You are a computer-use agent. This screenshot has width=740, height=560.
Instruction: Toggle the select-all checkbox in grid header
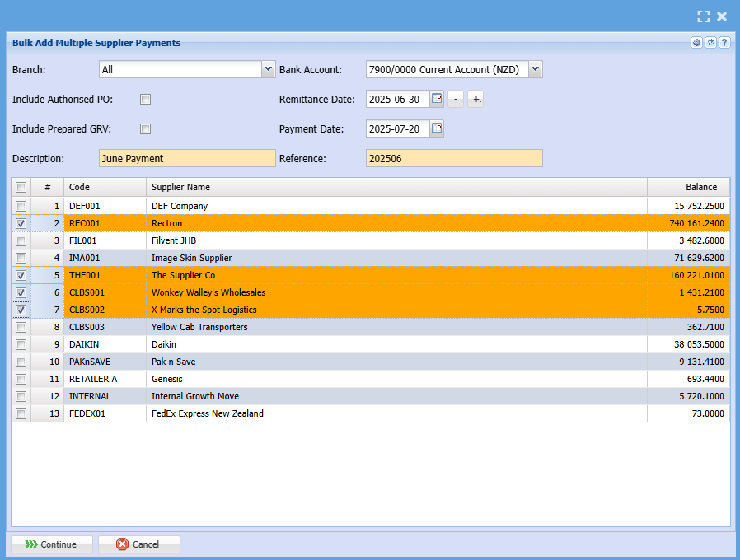click(x=21, y=187)
